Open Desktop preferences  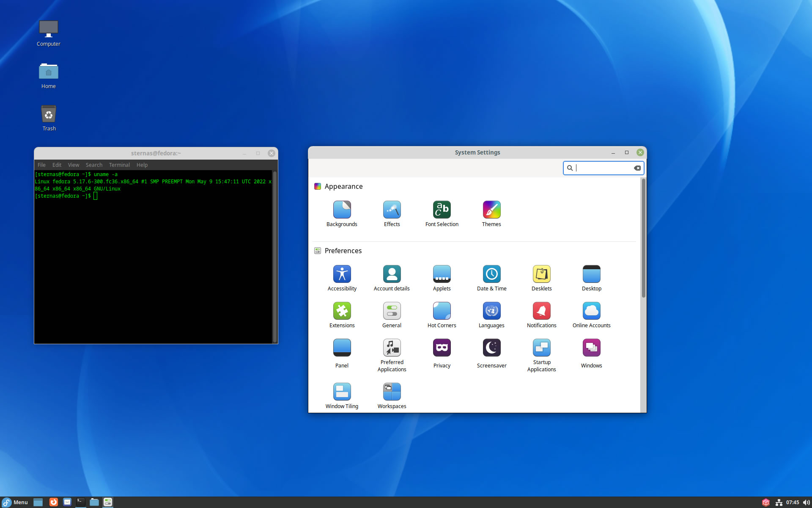591,278
